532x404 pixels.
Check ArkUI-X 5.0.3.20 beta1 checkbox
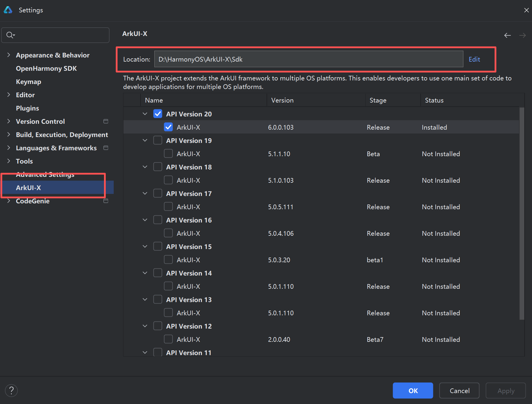pyautogui.click(x=168, y=260)
